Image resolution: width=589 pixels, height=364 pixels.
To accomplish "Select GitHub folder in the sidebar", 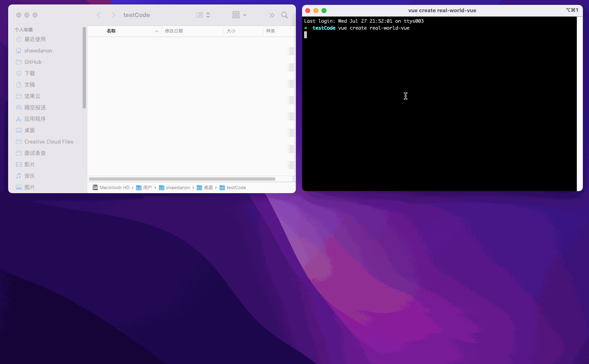I will (33, 62).
